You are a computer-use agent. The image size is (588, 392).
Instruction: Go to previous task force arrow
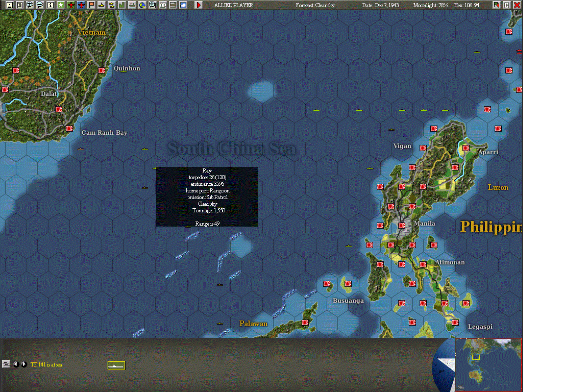pyautogui.click(x=16, y=364)
